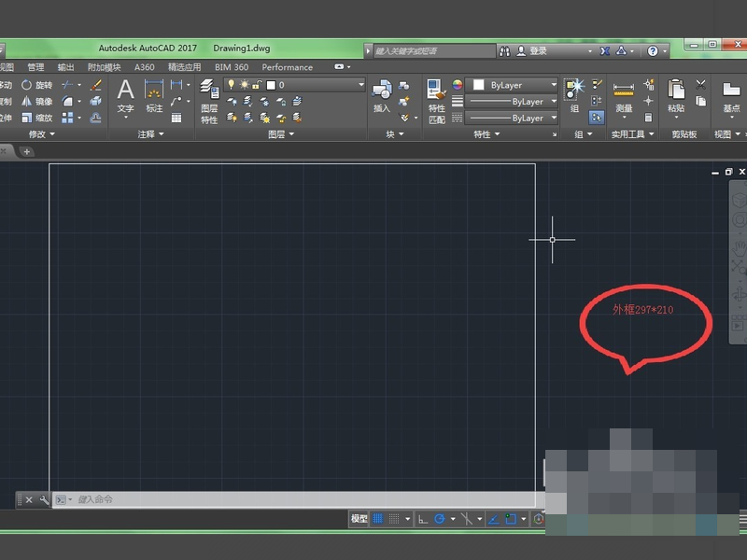Click the Paste (粘贴) icon
Image resolution: width=747 pixels, height=560 pixels.
tap(676, 96)
